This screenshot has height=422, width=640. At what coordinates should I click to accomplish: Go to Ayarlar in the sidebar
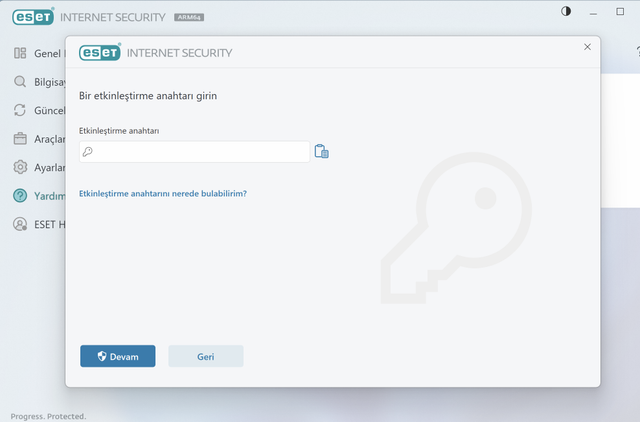40,167
